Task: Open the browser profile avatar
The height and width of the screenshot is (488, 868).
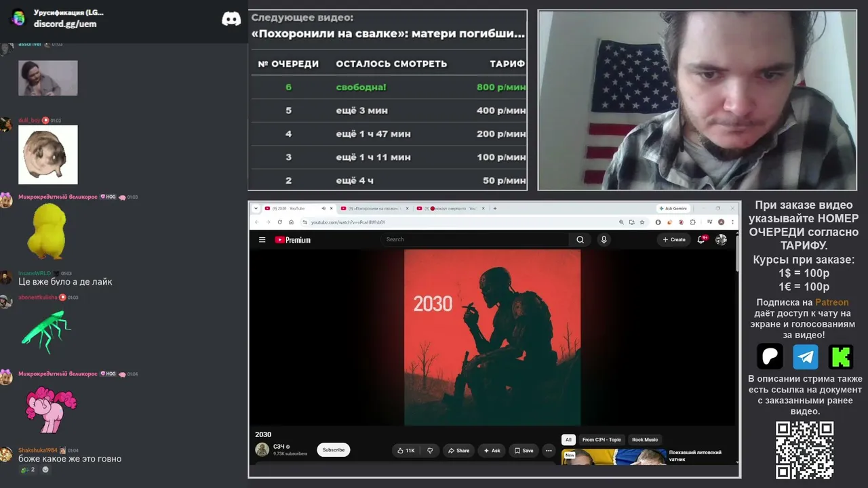Action: coord(721,222)
